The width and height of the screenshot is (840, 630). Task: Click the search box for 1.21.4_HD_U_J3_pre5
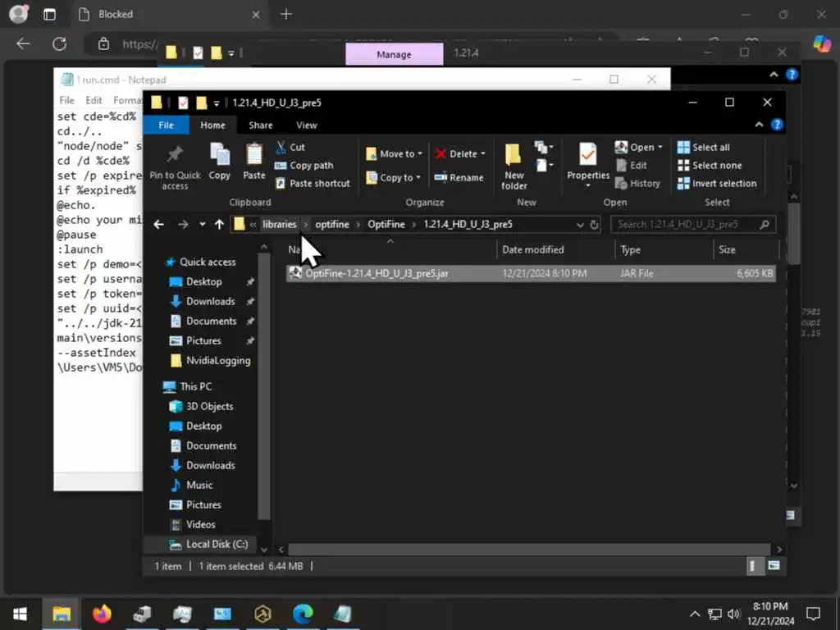pos(693,225)
